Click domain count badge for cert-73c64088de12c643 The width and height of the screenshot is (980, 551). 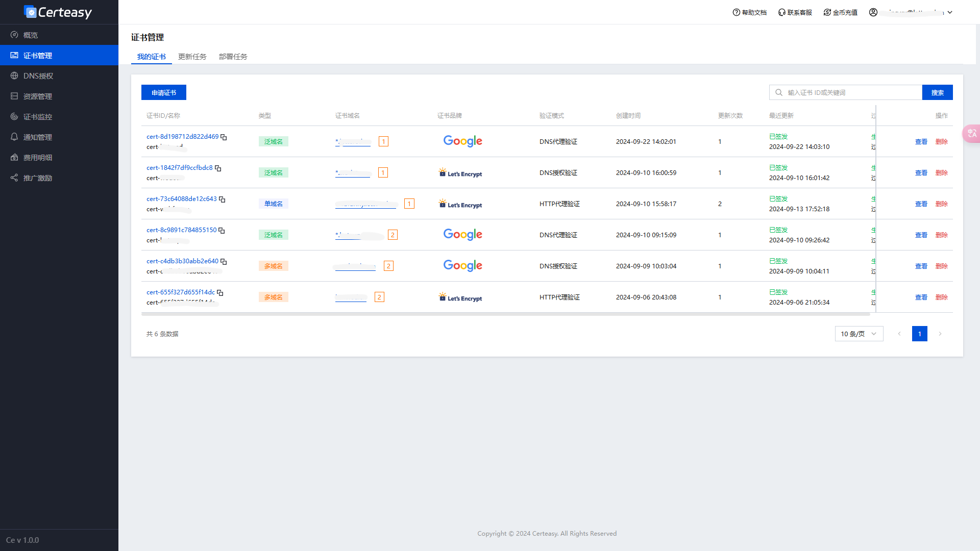pyautogui.click(x=409, y=204)
